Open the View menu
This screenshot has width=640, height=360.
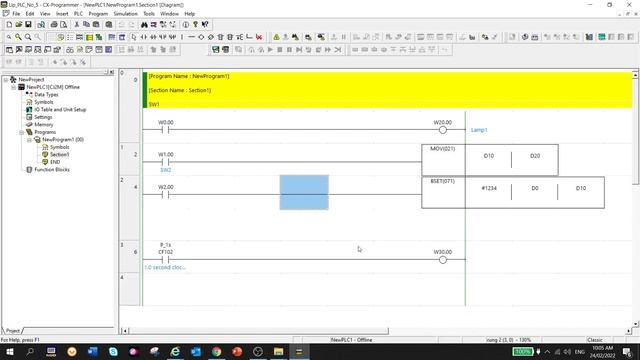pos(45,14)
